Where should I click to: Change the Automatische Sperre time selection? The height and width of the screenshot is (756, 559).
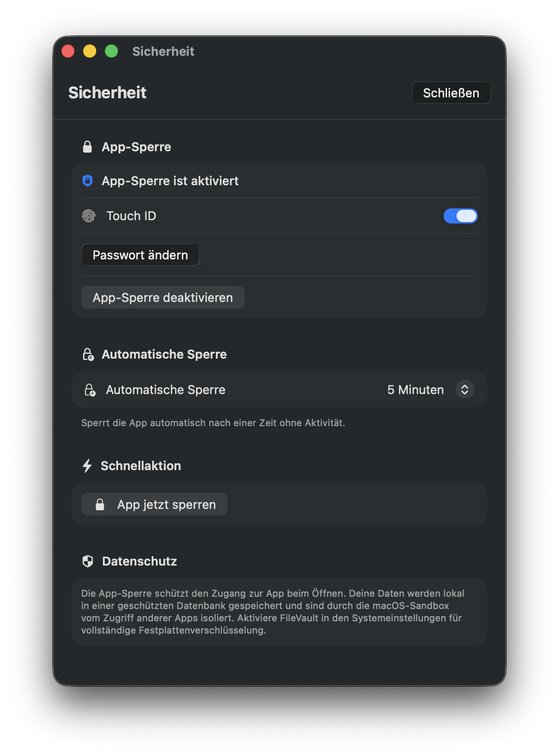tap(464, 389)
